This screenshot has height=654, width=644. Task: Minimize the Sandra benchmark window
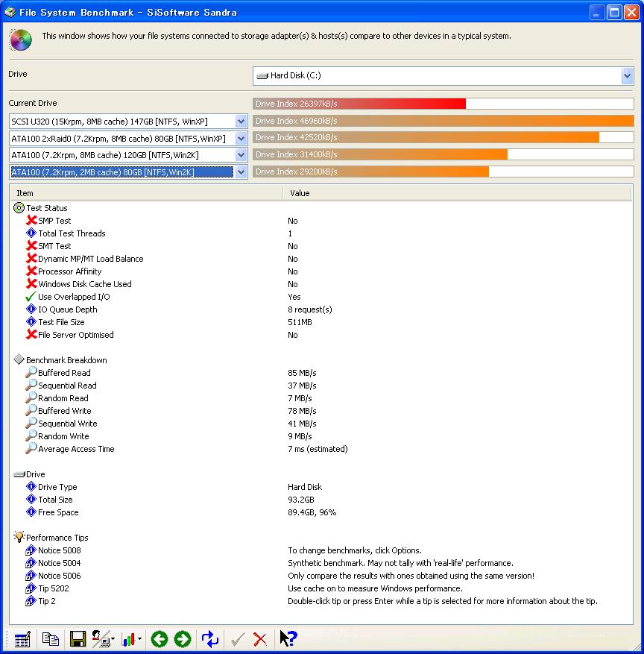pos(597,12)
